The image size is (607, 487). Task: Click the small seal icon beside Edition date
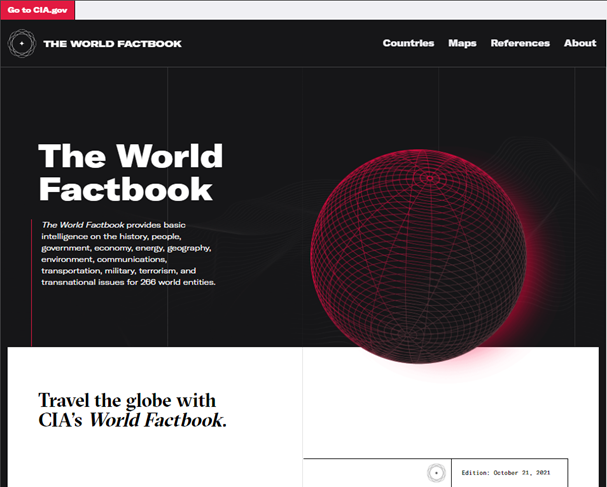coord(436,473)
